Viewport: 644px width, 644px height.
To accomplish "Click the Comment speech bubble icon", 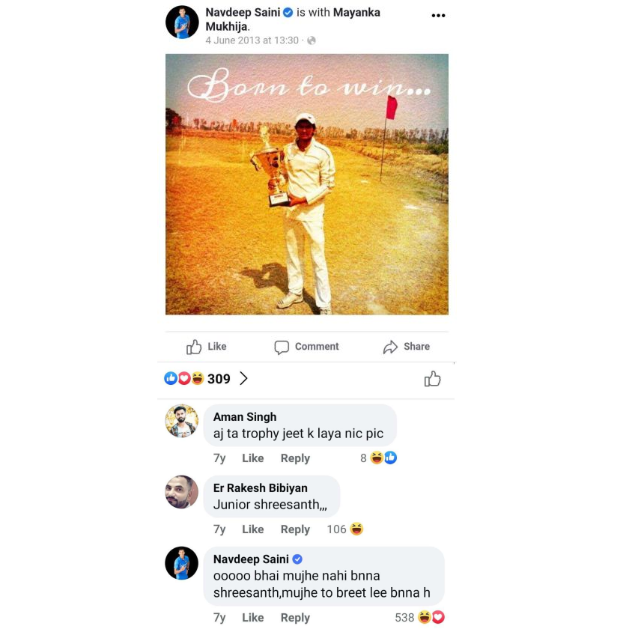I will pyautogui.click(x=282, y=347).
